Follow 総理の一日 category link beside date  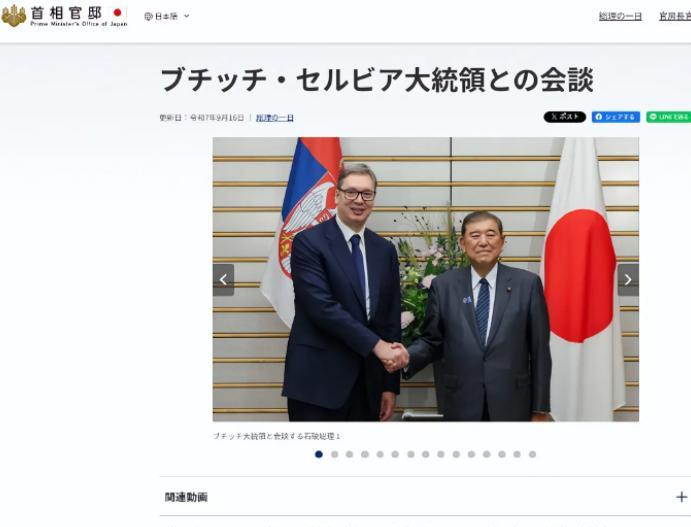275,118
